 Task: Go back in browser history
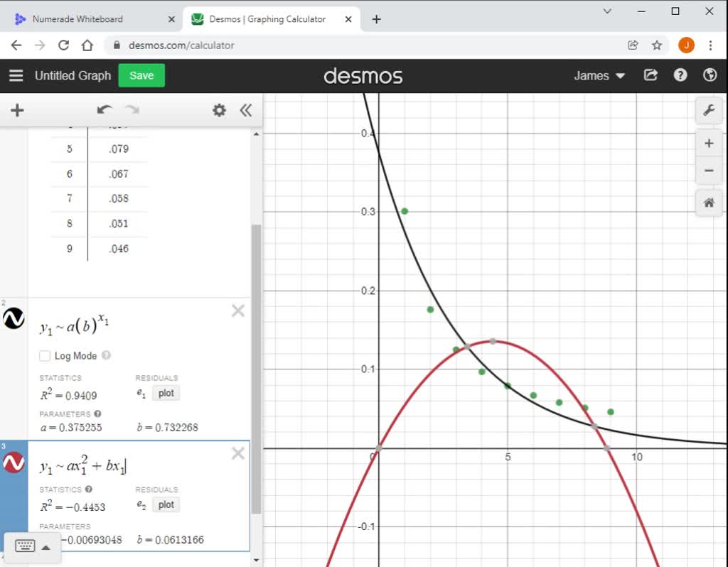coord(16,45)
